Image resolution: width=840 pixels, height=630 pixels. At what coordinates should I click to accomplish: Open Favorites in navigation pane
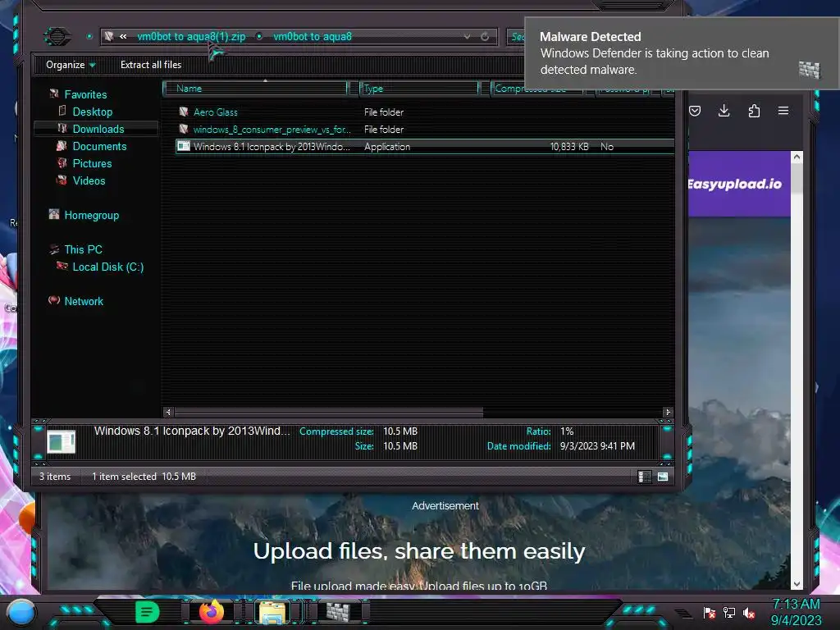tap(85, 94)
